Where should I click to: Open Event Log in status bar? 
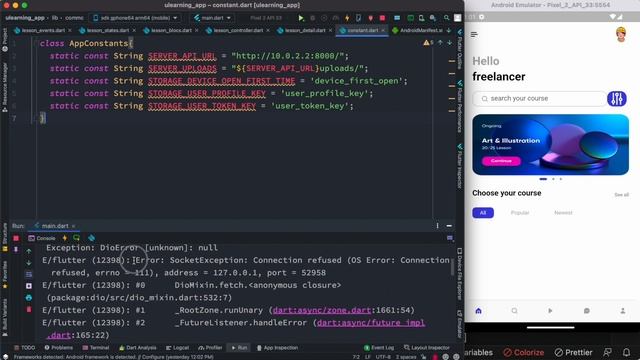click(x=379, y=348)
